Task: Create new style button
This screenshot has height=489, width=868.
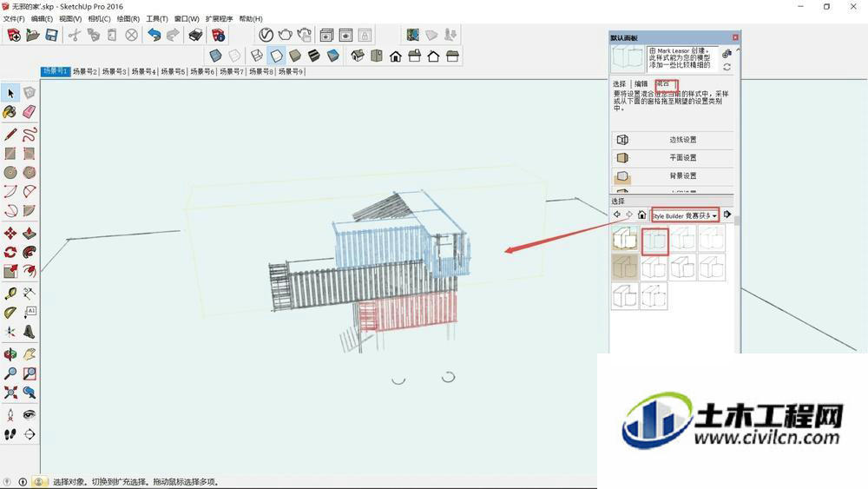Action: tap(727, 53)
